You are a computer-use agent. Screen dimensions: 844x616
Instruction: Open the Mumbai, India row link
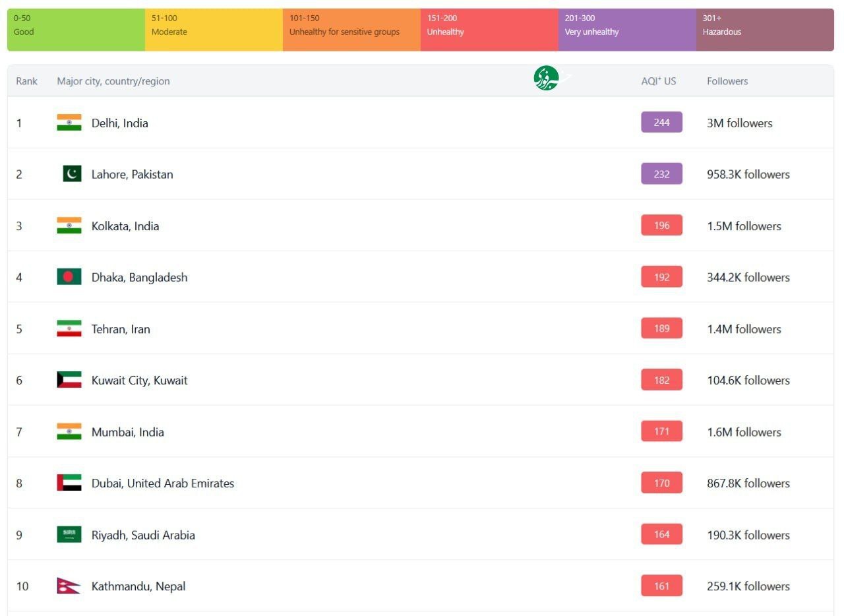pyautogui.click(x=127, y=432)
